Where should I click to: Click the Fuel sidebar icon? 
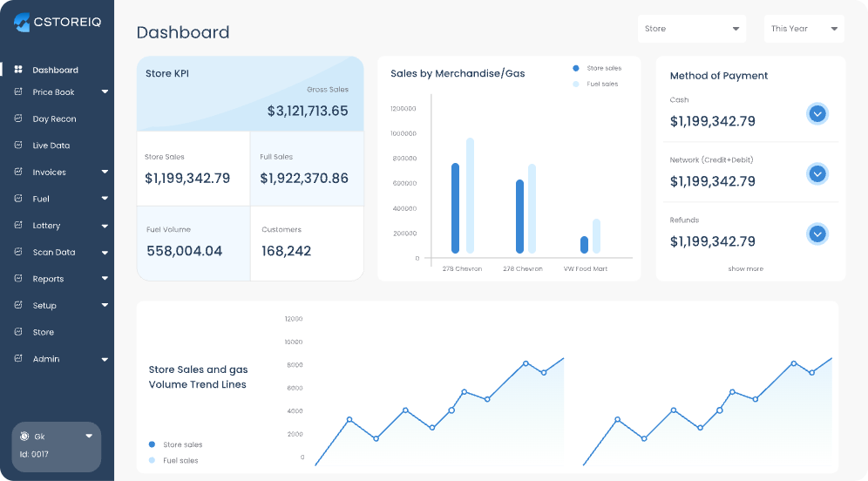tap(18, 198)
